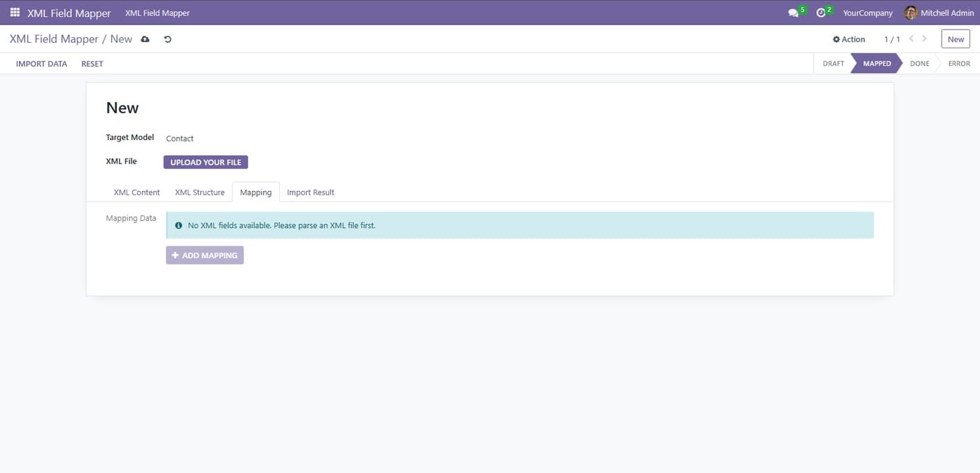Click the RESET button
980x473 pixels.
(92, 64)
